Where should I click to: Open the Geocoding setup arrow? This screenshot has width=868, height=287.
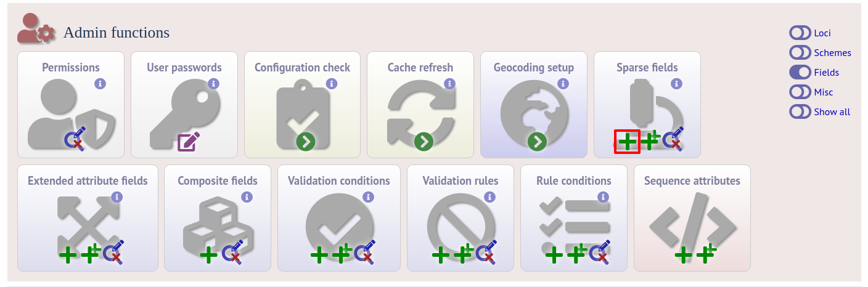click(x=538, y=142)
